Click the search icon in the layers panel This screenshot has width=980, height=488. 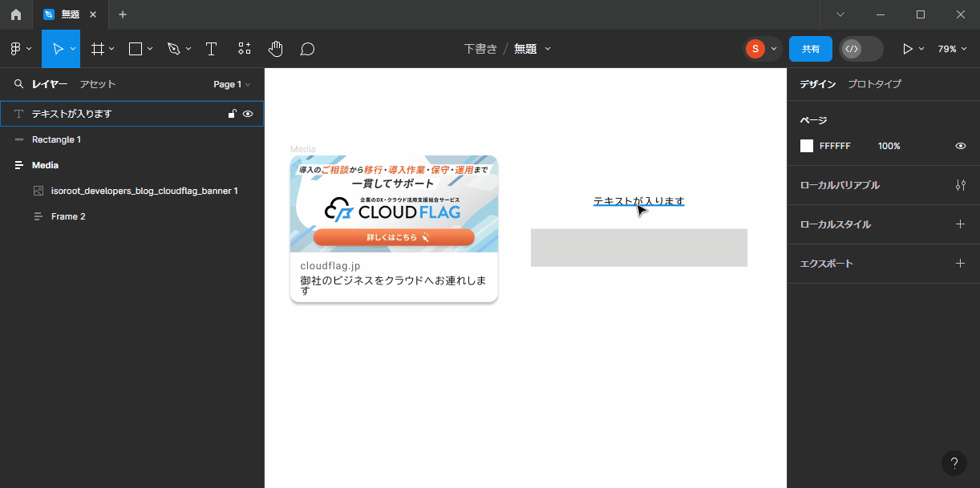pyautogui.click(x=18, y=84)
